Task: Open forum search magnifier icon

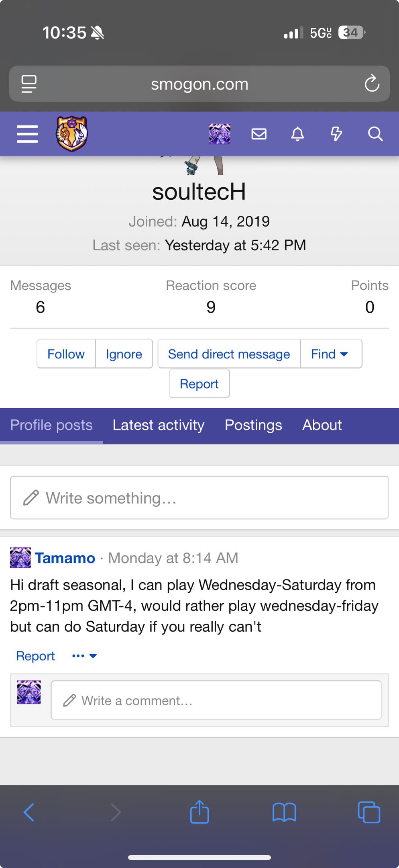Action: (375, 134)
